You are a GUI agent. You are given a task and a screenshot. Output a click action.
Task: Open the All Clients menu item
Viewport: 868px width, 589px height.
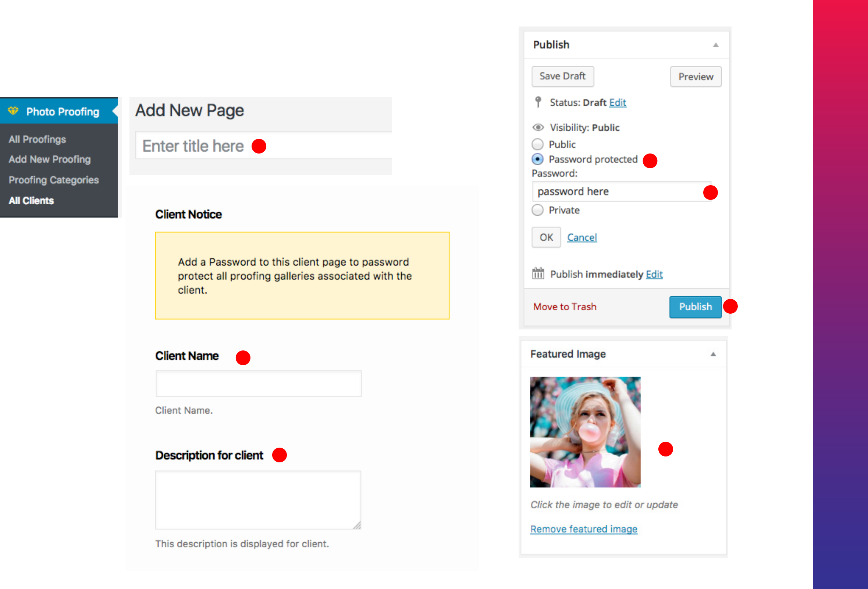pyautogui.click(x=31, y=201)
